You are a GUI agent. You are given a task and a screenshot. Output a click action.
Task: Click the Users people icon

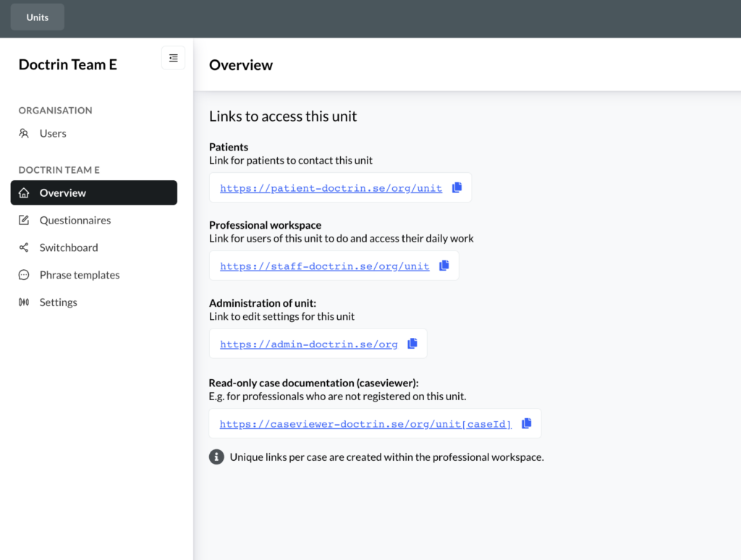click(24, 133)
